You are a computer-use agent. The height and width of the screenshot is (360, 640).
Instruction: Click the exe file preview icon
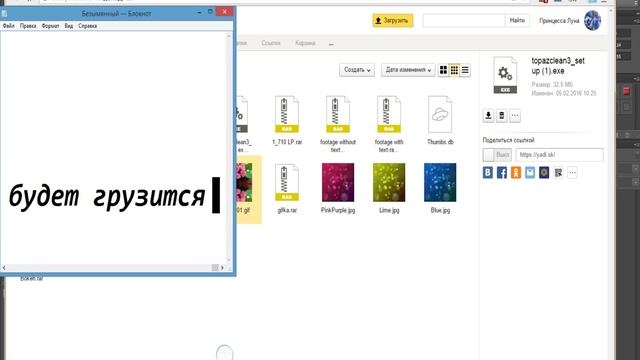coord(505,75)
